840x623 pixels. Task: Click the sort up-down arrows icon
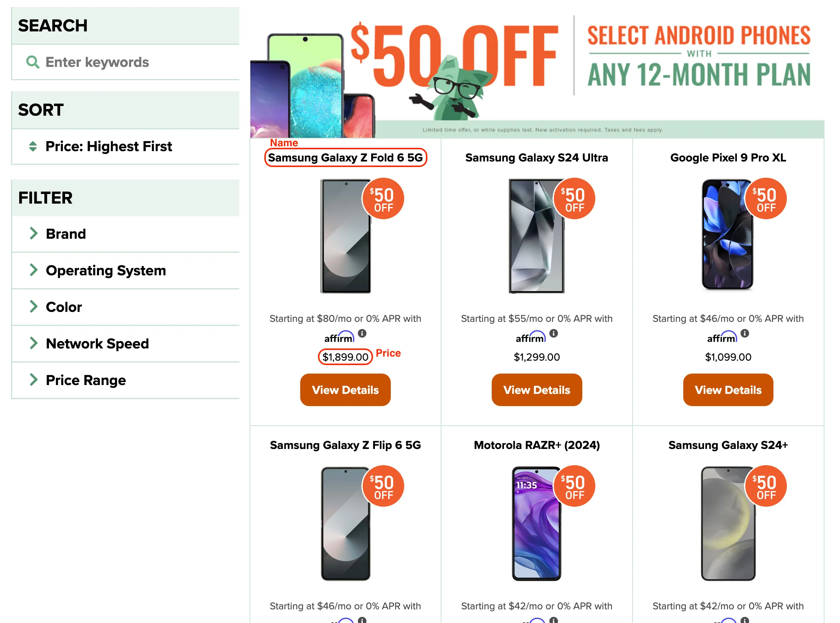tap(33, 146)
